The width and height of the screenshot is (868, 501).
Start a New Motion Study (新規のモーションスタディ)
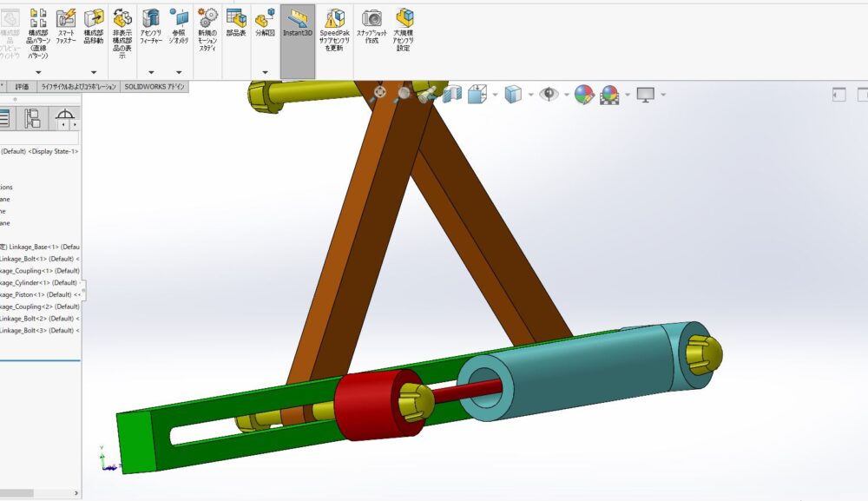click(x=207, y=30)
